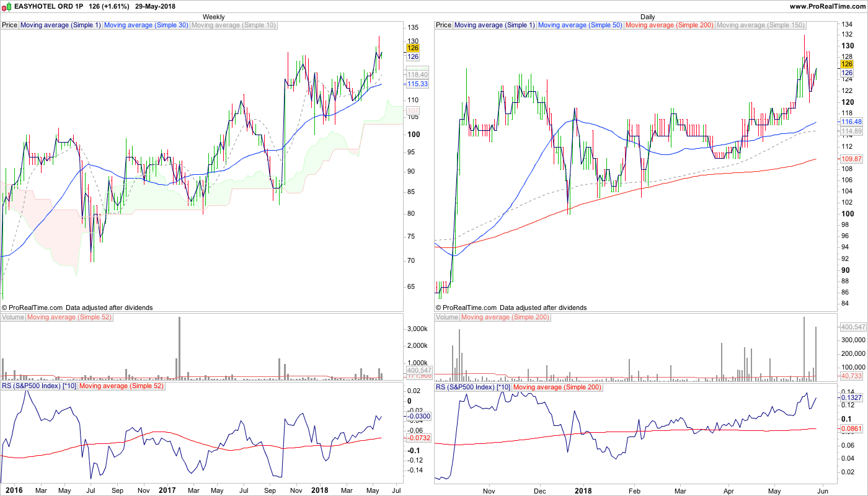Click Volume label in the Weekly volume panel
Image resolution: width=868 pixels, height=496 pixels.
(13, 317)
